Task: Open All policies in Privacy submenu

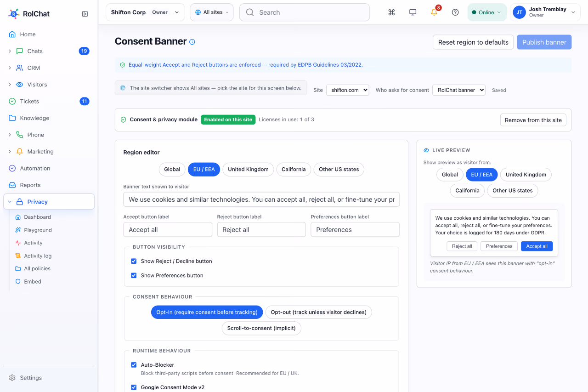Action: [x=37, y=268]
